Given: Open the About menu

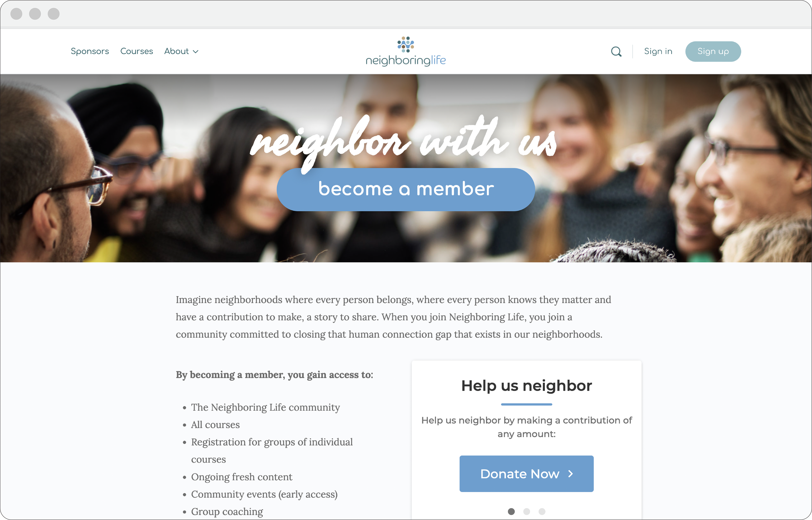Looking at the screenshot, I should pyautogui.click(x=181, y=51).
